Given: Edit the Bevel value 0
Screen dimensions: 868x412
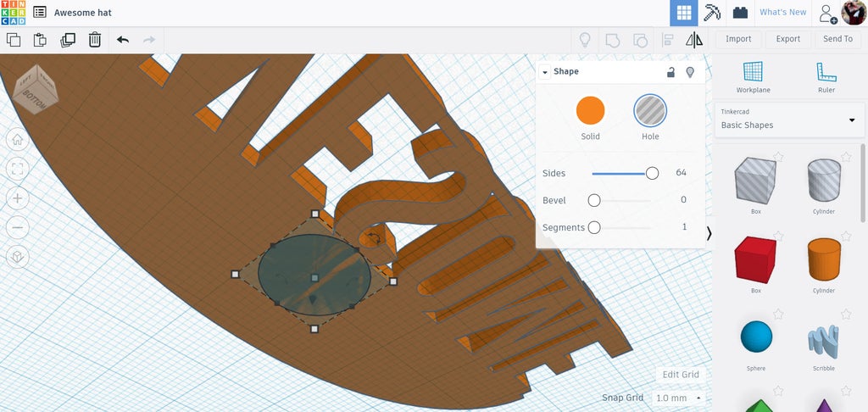Looking at the screenshot, I should 683,200.
